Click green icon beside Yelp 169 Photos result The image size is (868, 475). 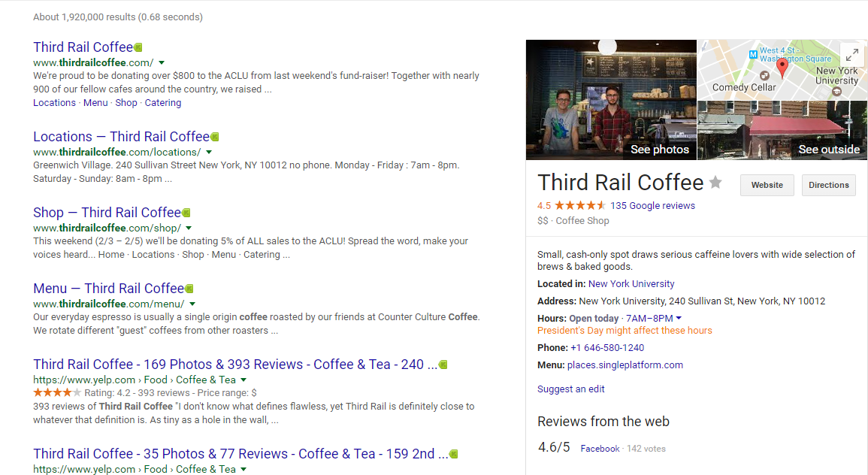click(443, 365)
